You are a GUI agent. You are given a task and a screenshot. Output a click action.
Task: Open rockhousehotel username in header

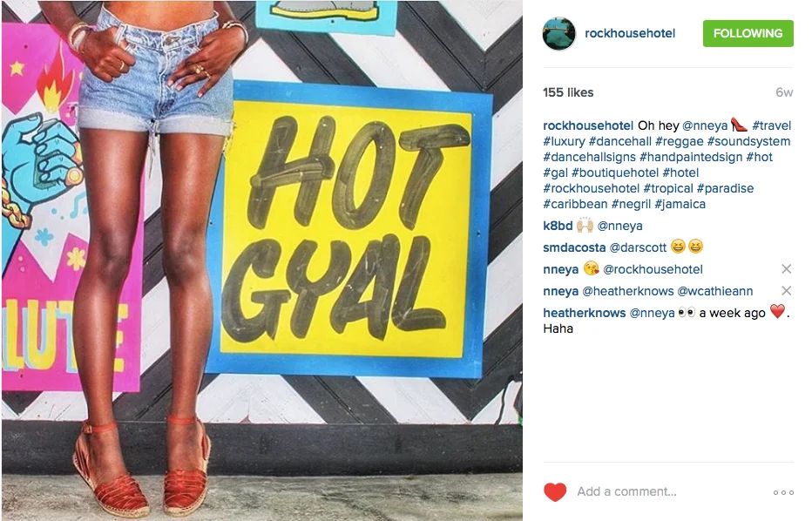[x=630, y=34]
